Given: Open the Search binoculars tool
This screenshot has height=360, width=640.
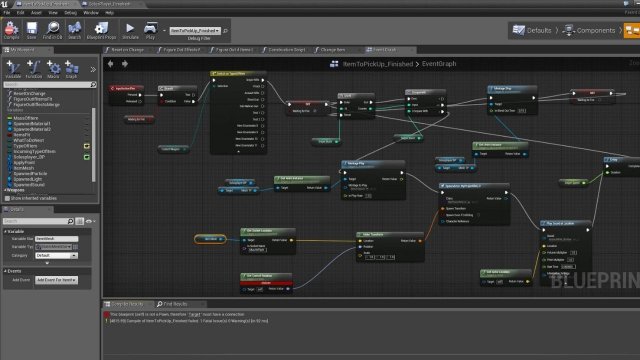Looking at the screenshot, I should pos(74,28).
